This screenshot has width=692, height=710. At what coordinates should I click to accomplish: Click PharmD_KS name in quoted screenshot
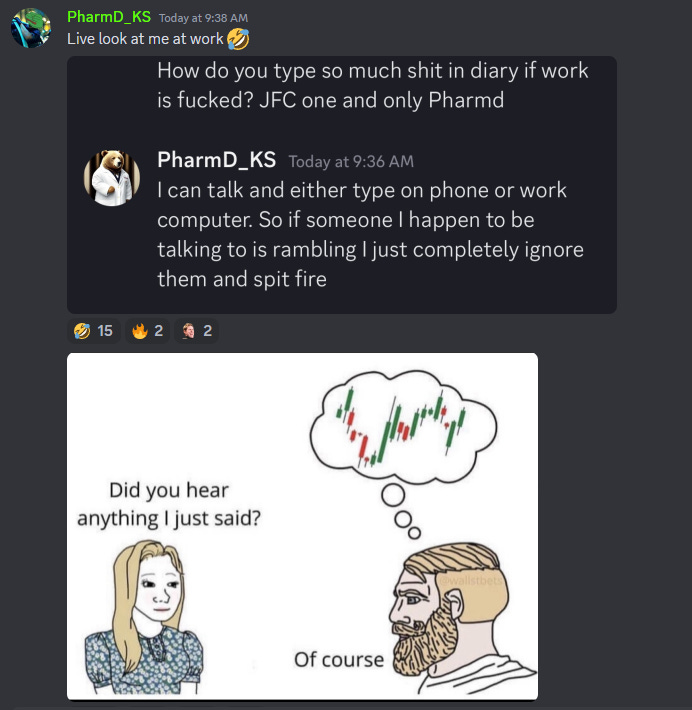(216, 160)
